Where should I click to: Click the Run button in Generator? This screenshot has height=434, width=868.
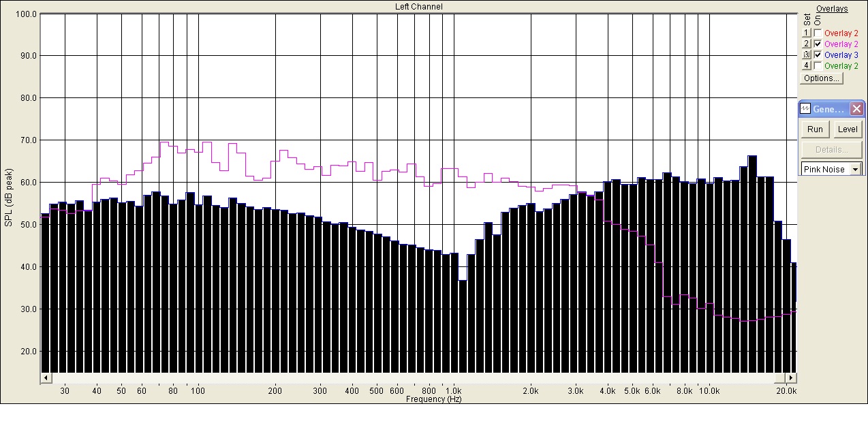pos(815,129)
